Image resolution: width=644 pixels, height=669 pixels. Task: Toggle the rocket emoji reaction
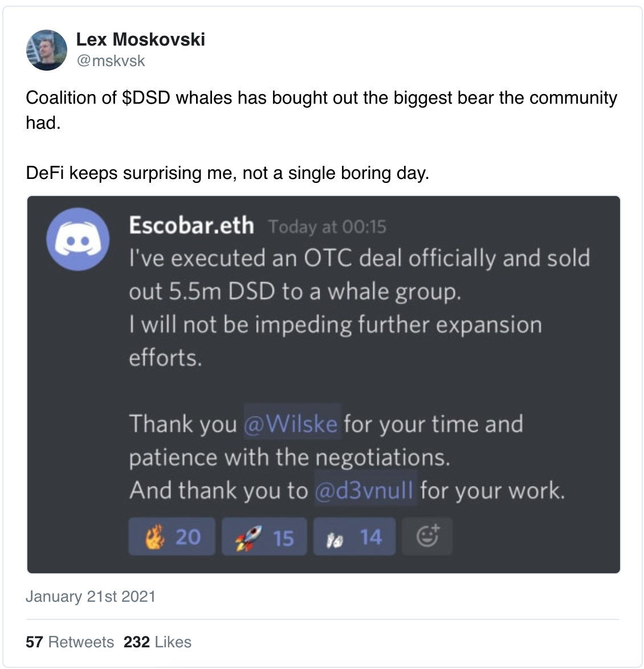(264, 536)
